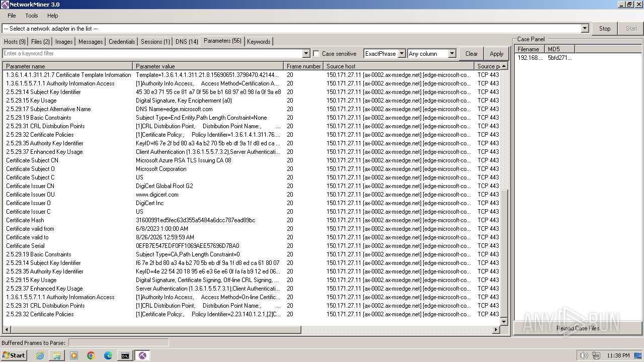Sort by the Parameter name column header
The height and width of the screenshot is (362, 644).
[68, 66]
